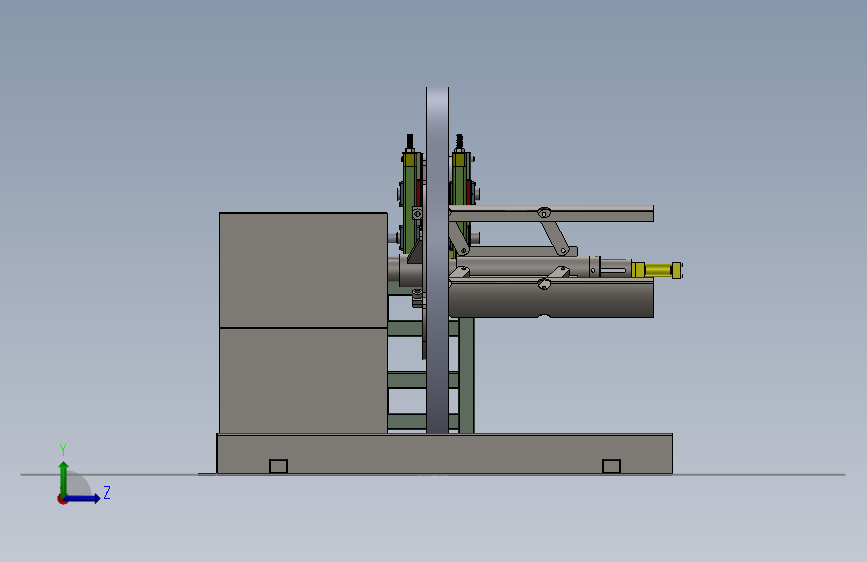Select the upper gray cabinet box
Screen dimensions: 867x562
click(x=303, y=270)
